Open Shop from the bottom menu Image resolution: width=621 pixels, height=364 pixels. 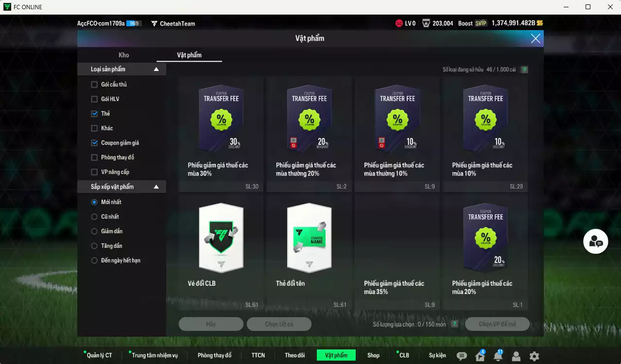point(373,355)
